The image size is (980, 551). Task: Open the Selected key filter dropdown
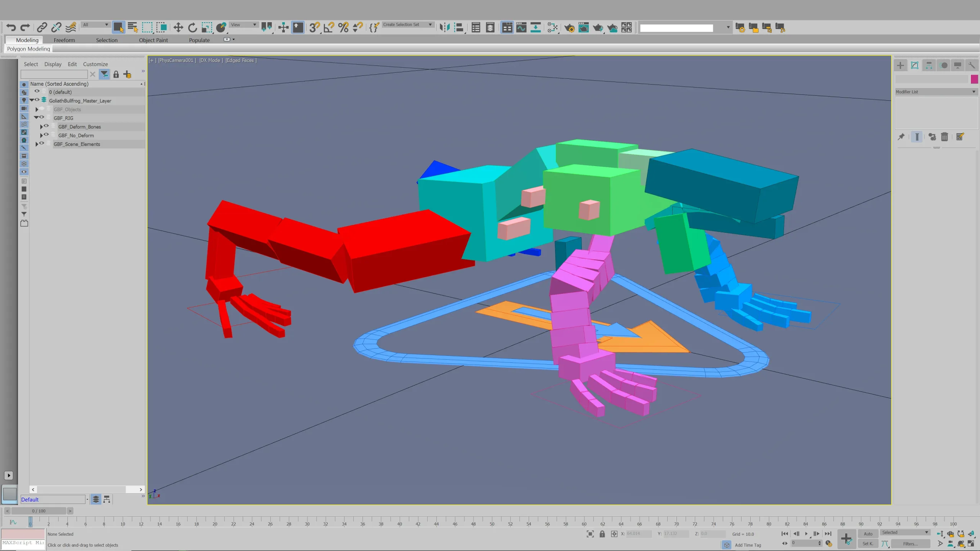(x=905, y=533)
